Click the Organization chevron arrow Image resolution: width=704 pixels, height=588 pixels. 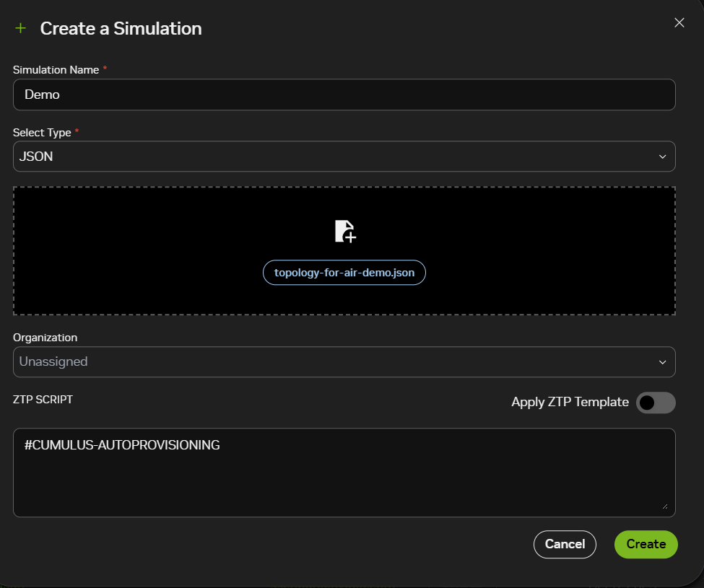[x=662, y=362]
